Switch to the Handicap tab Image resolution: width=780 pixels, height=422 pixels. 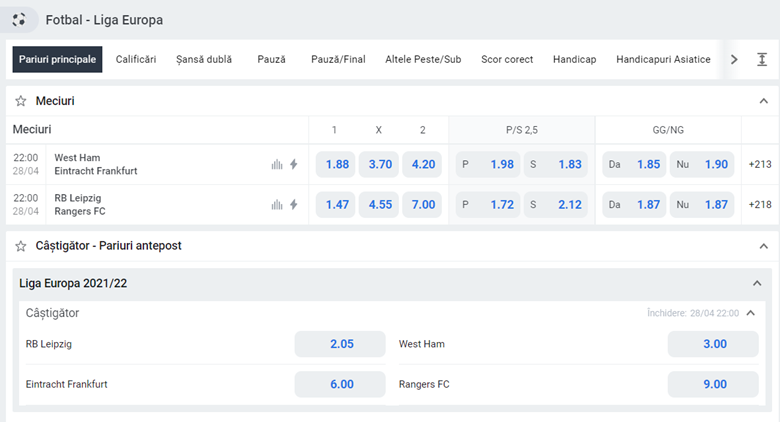(575, 59)
